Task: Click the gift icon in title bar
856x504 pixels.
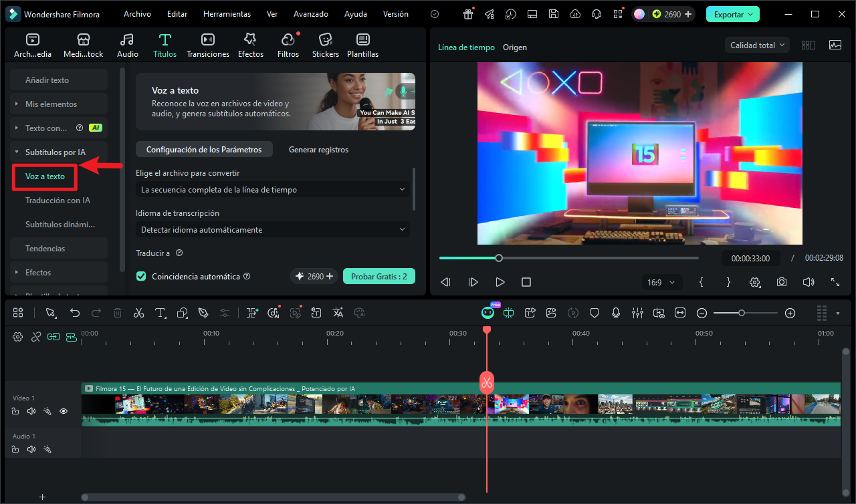Action: [x=468, y=14]
